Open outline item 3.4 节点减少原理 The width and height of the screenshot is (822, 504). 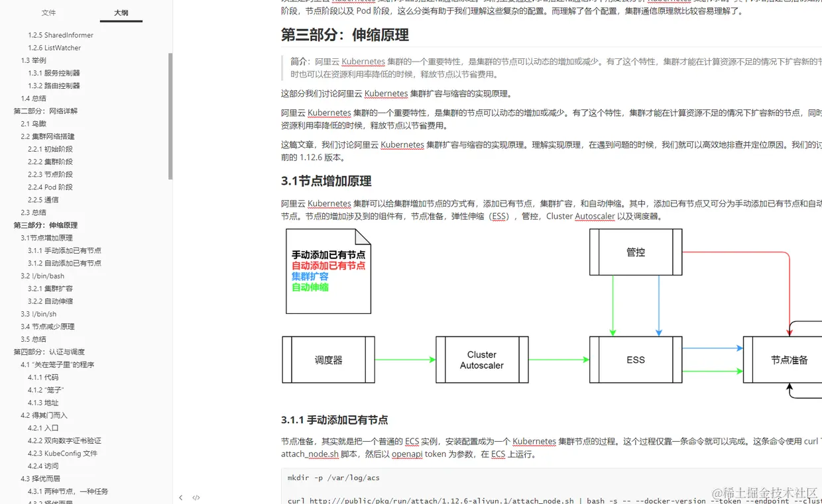48,326
